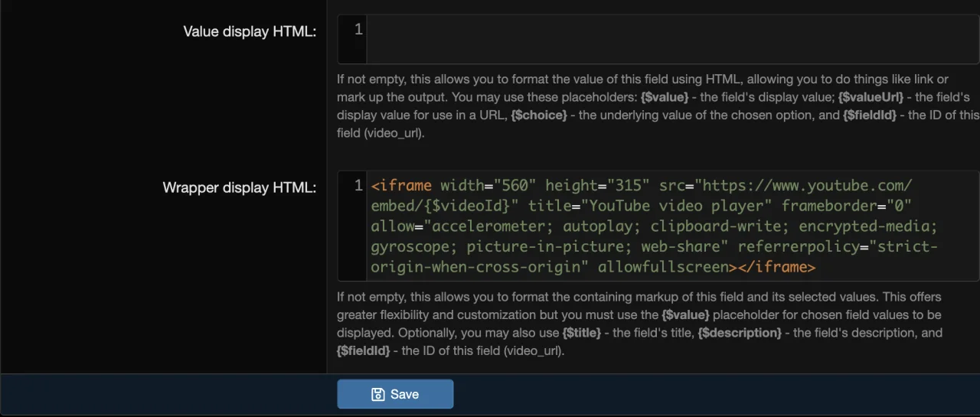980x417 pixels.
Task: Click the height value "315" in code
Action: (630, 186)
